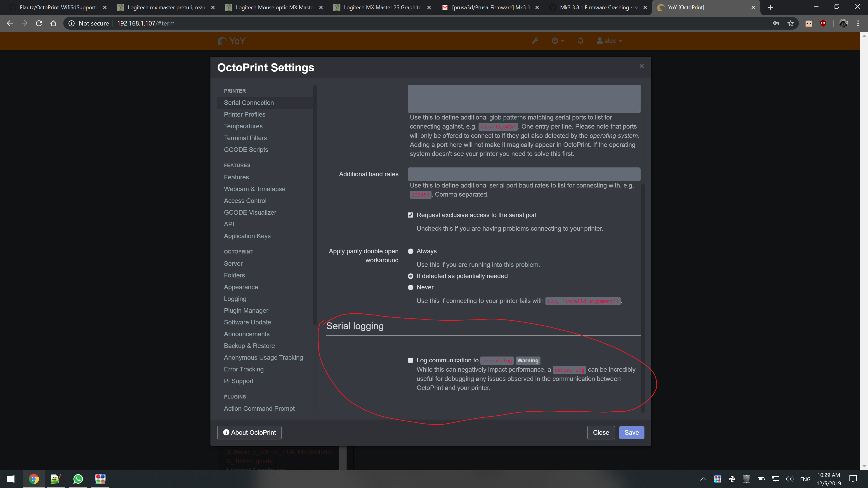Click the saved password key icon
868x488 pixels.
pos(776,23)
